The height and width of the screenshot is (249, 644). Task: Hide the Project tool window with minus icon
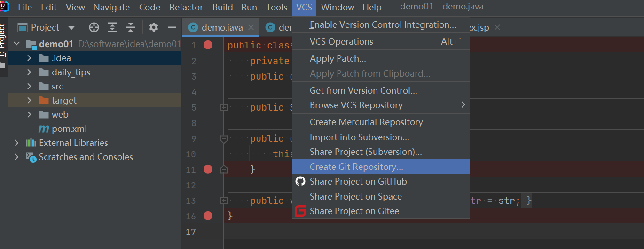172,27
